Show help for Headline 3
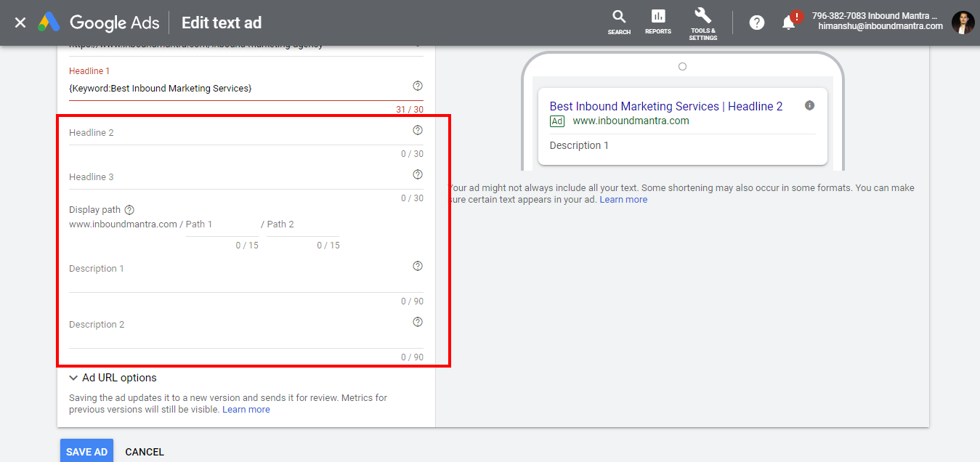Image resolution: width=980 pixels, height=462 pixels. pyautogui.click(x=418, y=174)
